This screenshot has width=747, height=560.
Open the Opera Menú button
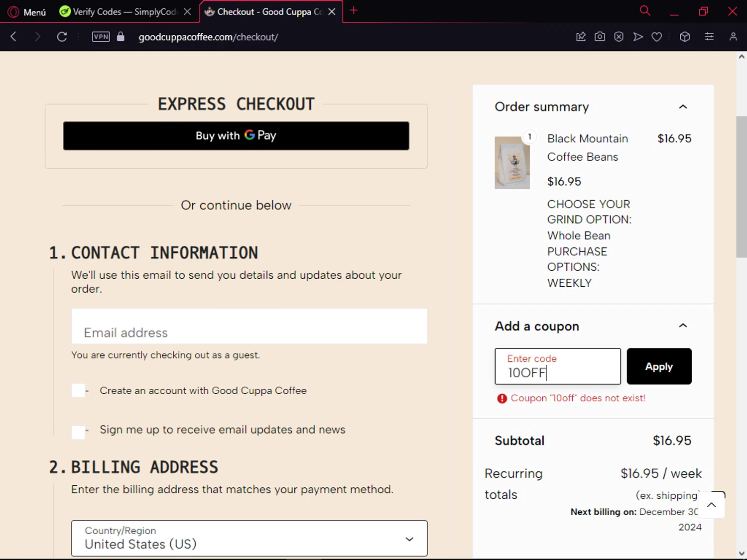tap(27, 11)
